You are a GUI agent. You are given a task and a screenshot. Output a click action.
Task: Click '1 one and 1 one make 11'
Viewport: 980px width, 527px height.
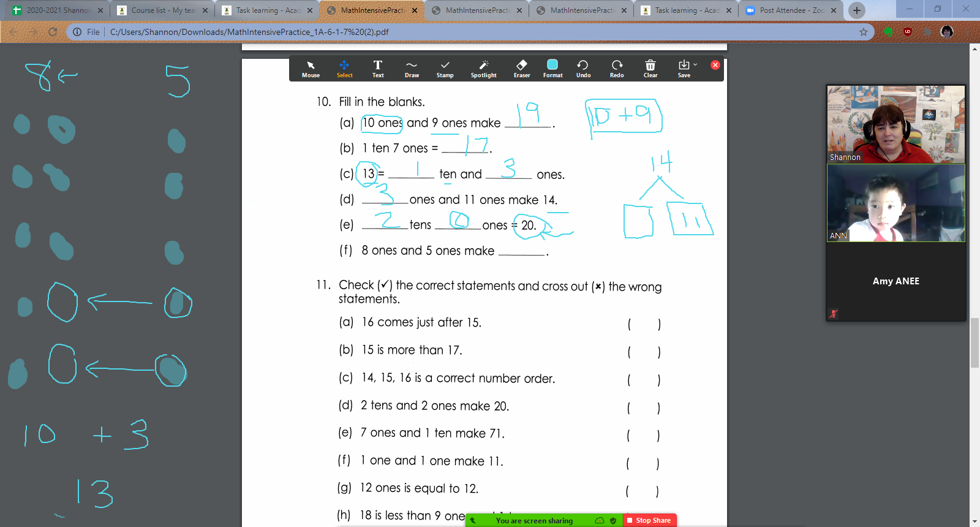click(432, 461)
